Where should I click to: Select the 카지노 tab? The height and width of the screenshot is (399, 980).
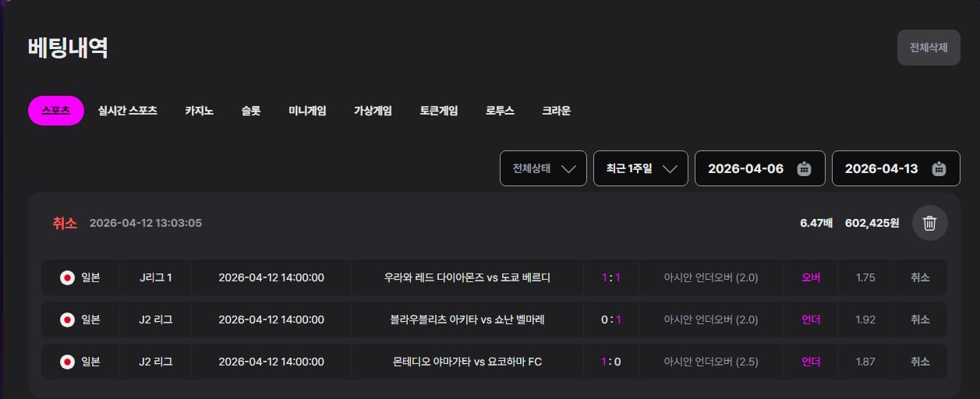click(199, 111)
